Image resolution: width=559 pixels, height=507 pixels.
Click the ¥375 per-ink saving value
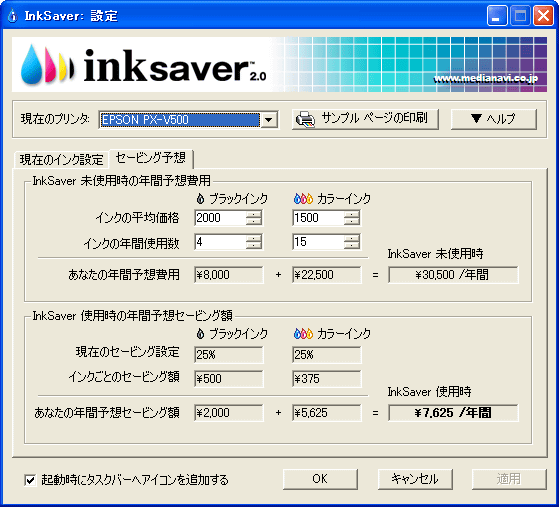coord(327,378)
